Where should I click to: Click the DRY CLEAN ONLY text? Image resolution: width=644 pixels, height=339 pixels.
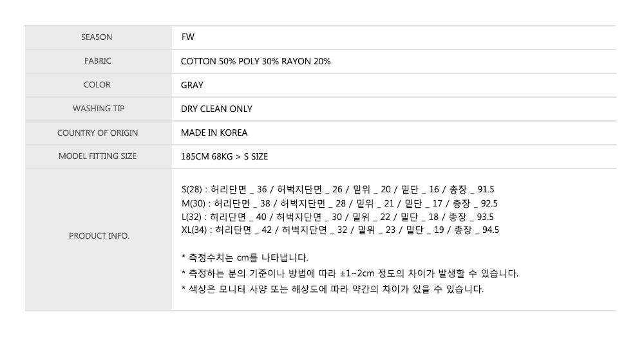[216, 109]
